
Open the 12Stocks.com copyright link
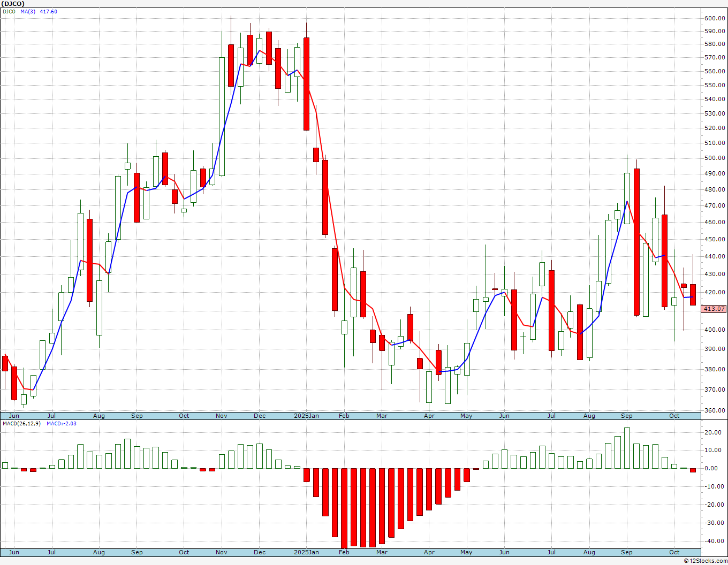(x=706, y=561)
